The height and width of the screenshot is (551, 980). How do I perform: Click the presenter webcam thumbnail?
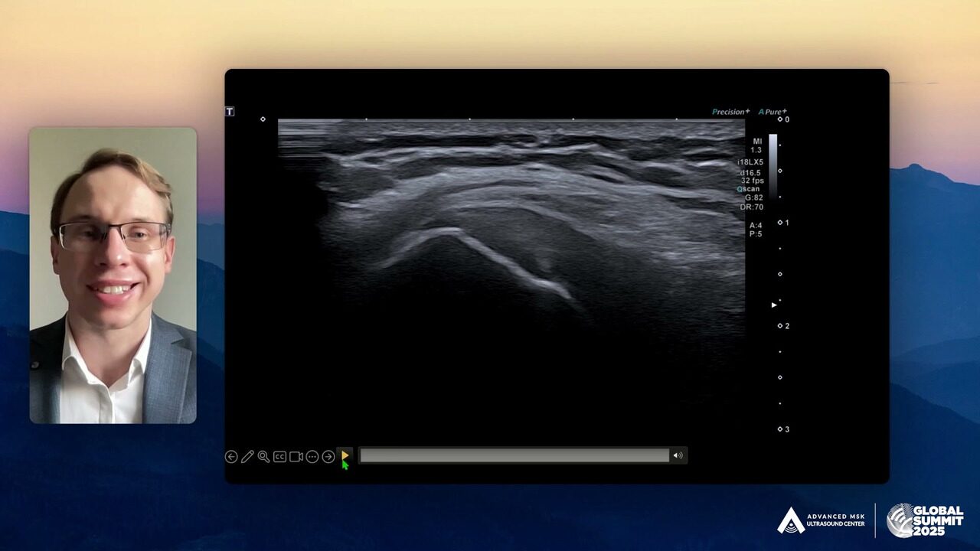[113, 275]
